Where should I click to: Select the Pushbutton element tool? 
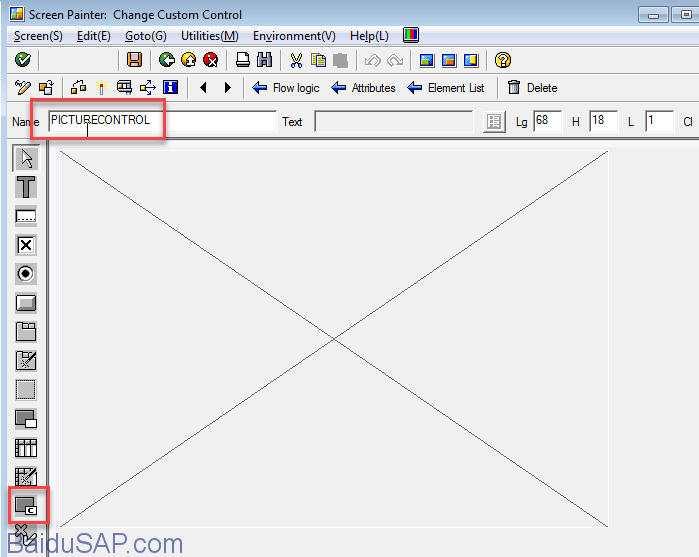[26, 303]
